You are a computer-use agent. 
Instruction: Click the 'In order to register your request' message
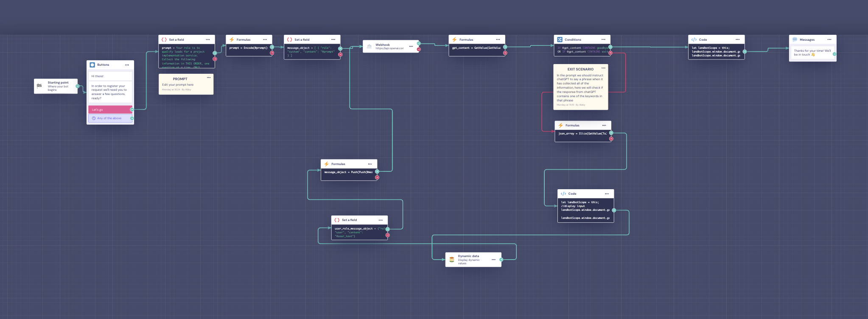pos(109,92)
